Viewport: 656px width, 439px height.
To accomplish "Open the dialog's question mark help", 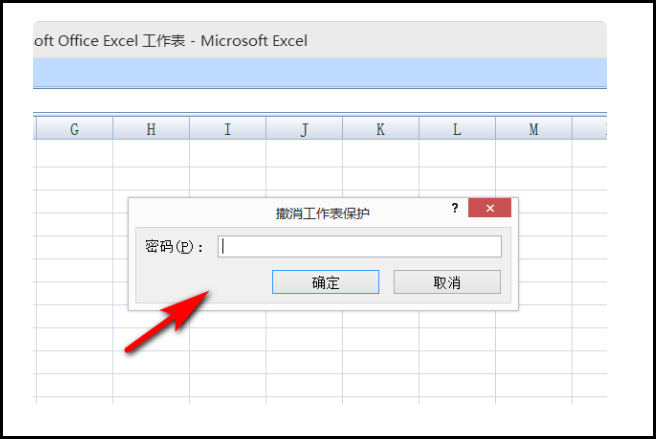I will [455, 208].
